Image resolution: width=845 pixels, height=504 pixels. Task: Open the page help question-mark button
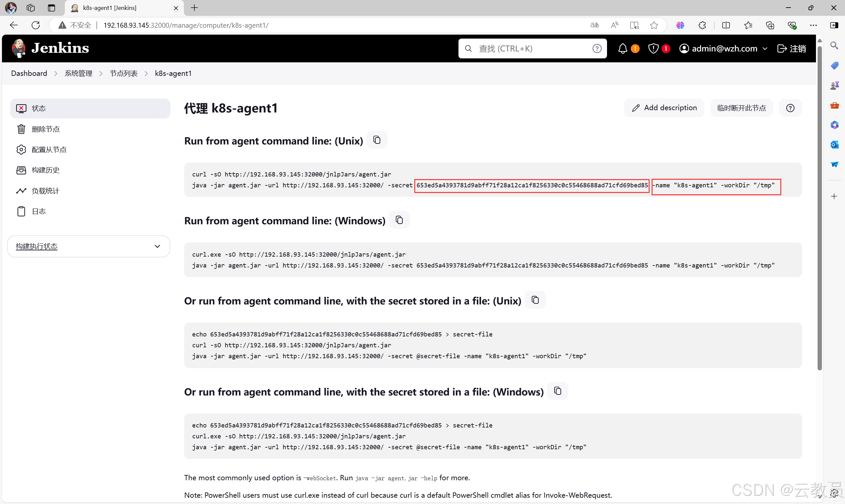pos(790,108)
